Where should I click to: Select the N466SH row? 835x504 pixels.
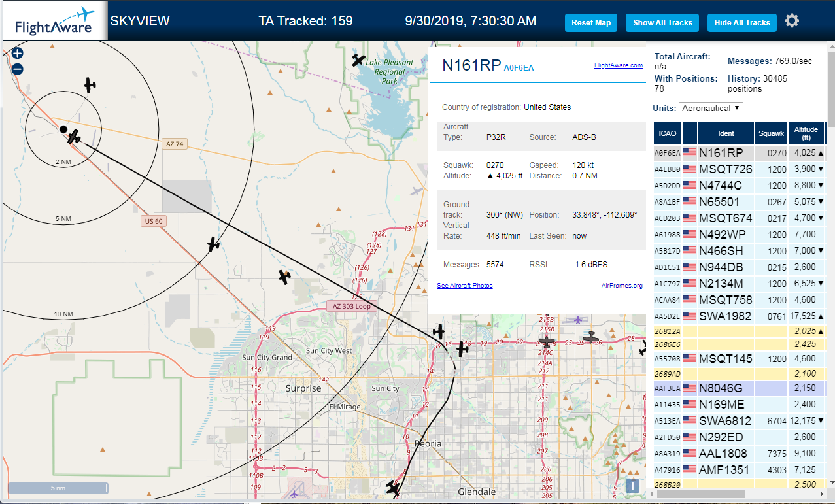(740, 251)
